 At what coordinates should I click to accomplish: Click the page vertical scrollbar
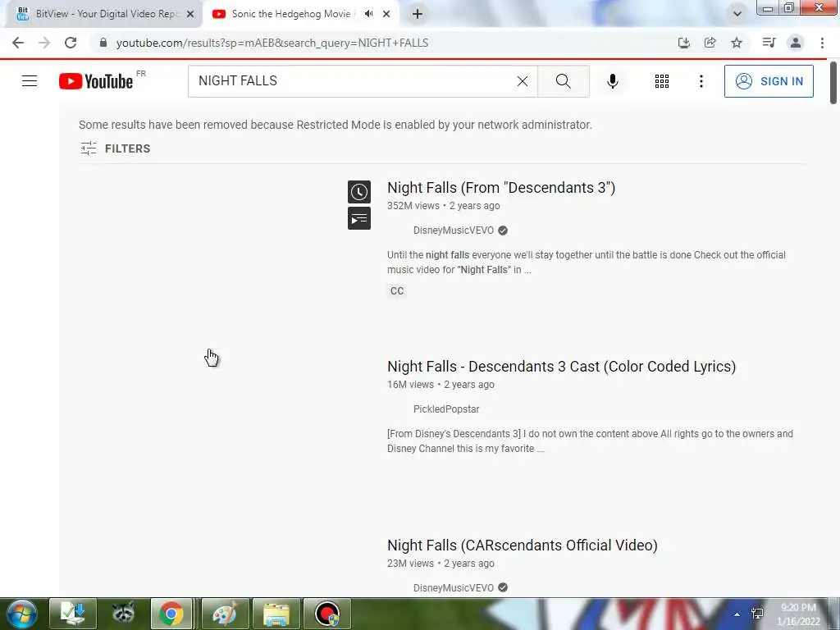tap(833, 83)
